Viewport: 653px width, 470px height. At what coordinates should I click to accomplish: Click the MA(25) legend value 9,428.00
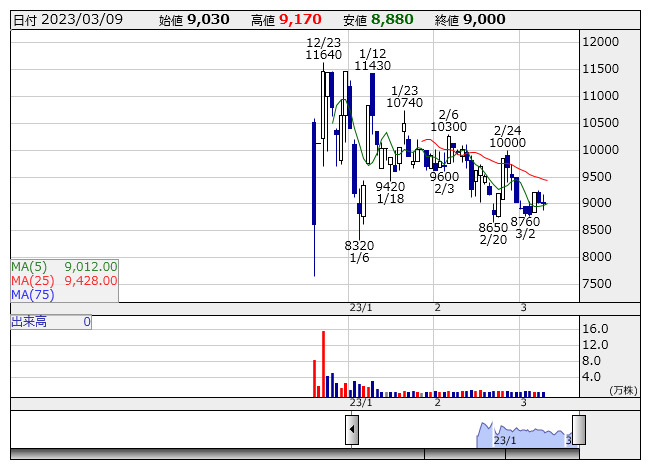click(91, 281)
